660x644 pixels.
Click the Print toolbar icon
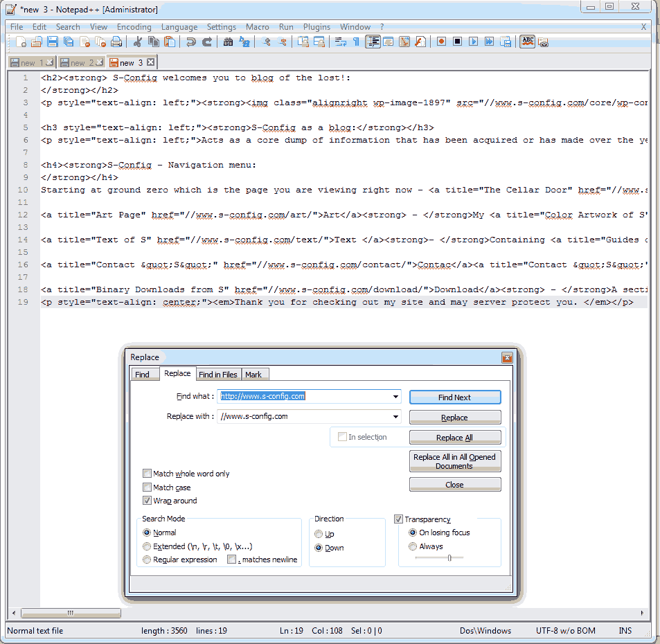click(116, 42)
